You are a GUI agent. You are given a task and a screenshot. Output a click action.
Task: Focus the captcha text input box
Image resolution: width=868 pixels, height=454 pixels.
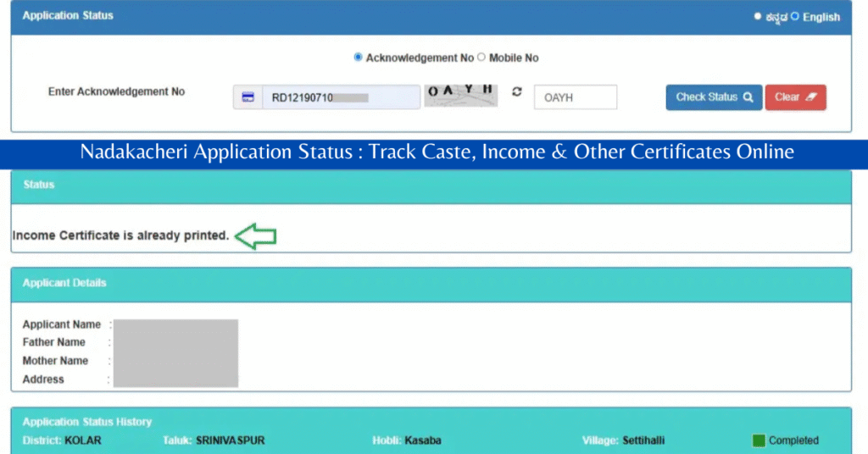pyautogui.click(x=576, y=97)
